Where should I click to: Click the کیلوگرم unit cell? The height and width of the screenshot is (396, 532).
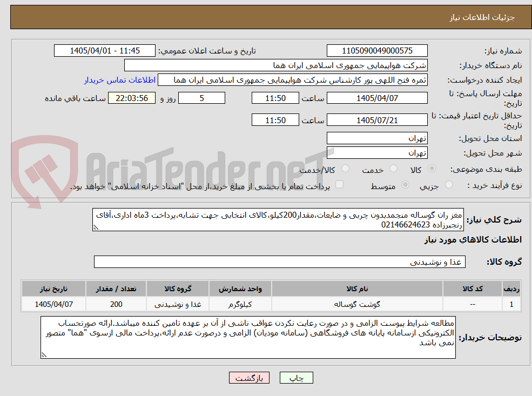point(240,304)
